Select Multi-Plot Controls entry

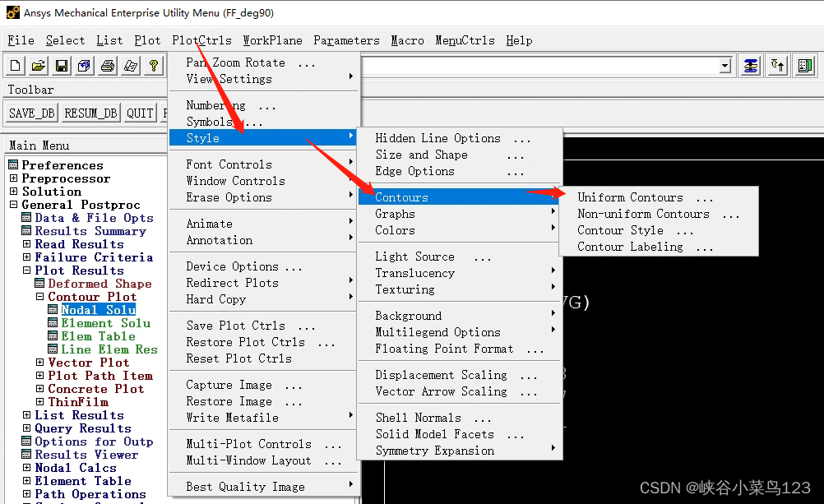[264, 444]
